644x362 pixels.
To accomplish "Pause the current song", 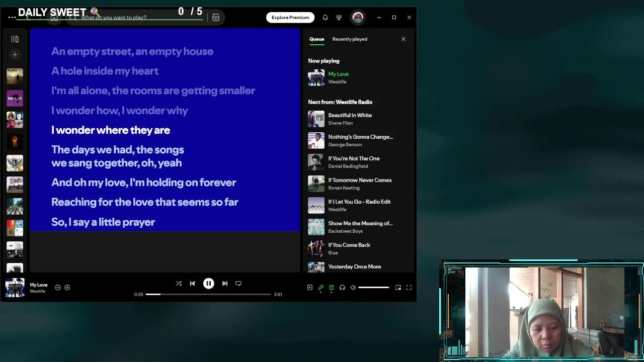I will point(208,284).
